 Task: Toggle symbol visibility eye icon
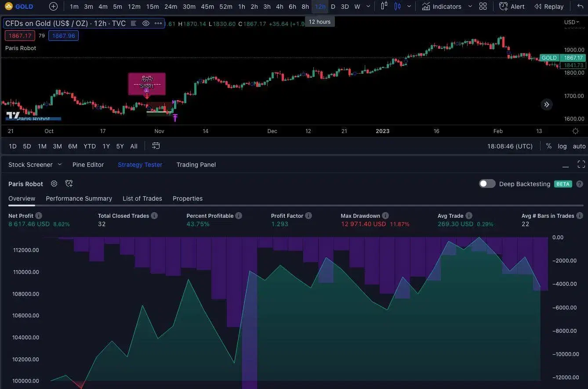coord(146,24)
